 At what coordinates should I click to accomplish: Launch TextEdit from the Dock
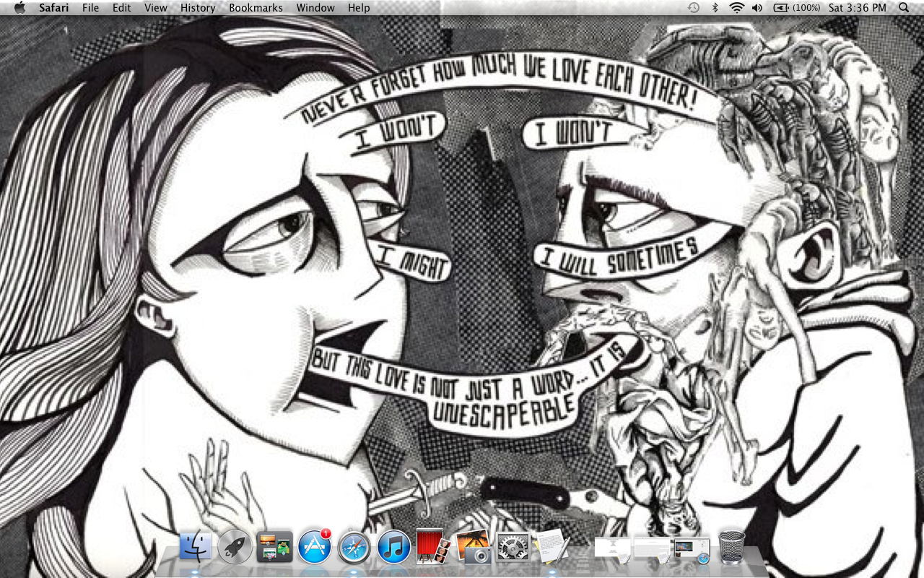click(x=552, y=547)
